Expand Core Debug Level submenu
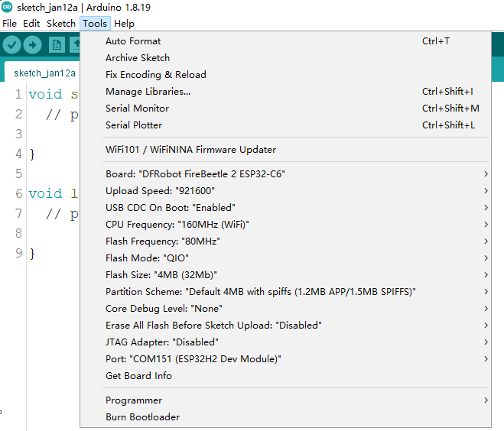The image size is (504, 431). tap(285, 308)
